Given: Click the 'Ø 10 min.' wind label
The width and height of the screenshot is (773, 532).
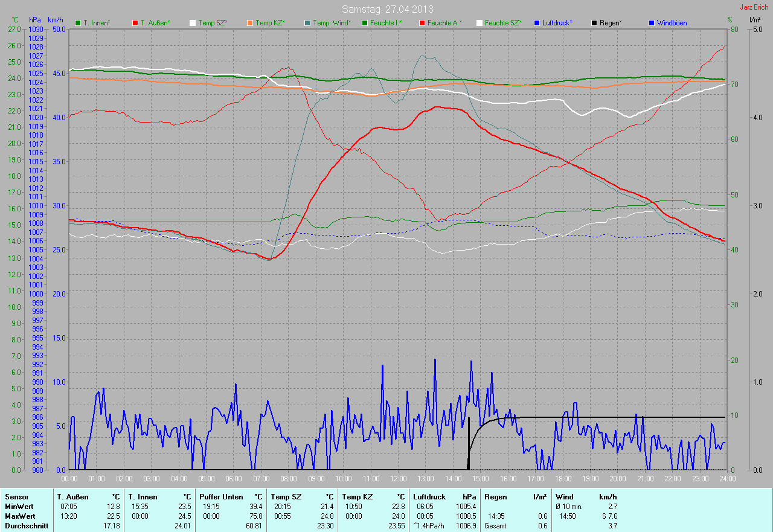Looking at the screenshot, I should coord(569,506).
